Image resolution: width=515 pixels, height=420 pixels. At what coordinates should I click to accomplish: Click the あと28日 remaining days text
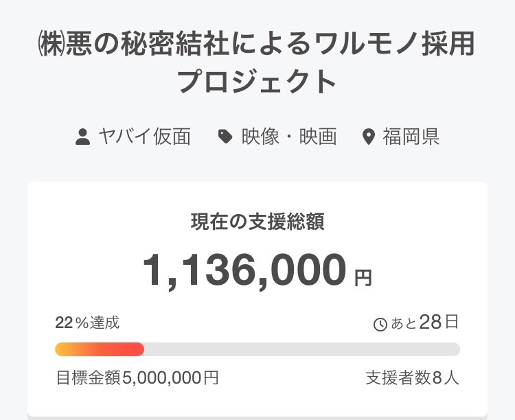pos(424,323)
